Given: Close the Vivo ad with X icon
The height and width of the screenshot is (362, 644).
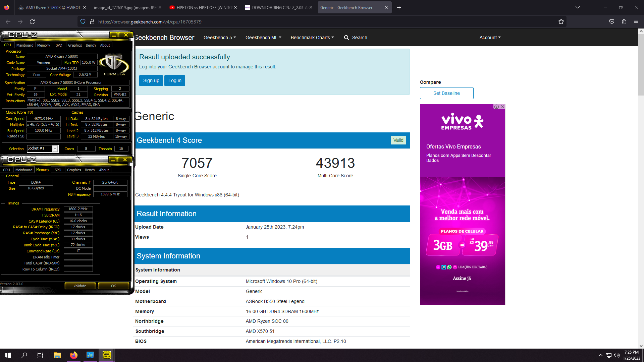Looking at the screenshot, I should coord(502,107).
